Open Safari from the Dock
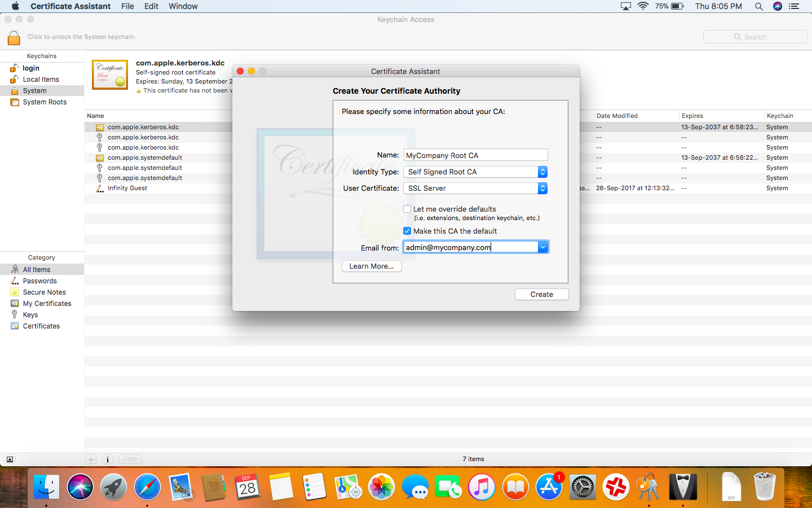The image size is (812, 508). click(x=147, y=487)
